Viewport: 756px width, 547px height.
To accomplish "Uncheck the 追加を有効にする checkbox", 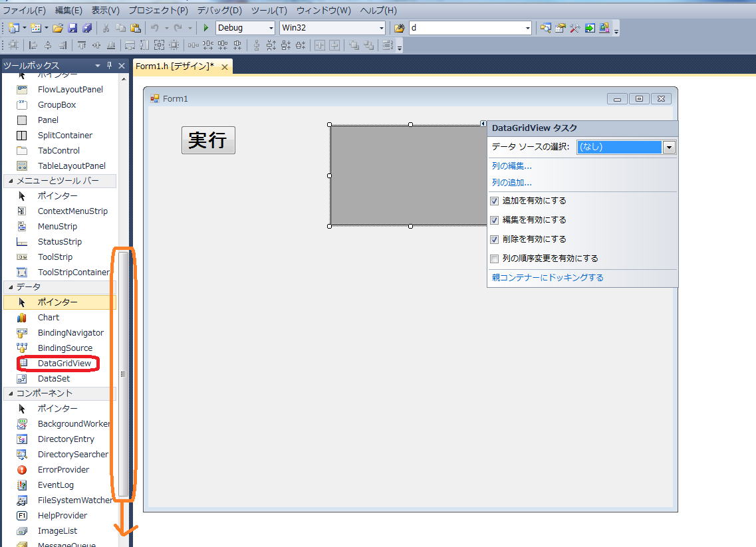I will coord(494,201).
